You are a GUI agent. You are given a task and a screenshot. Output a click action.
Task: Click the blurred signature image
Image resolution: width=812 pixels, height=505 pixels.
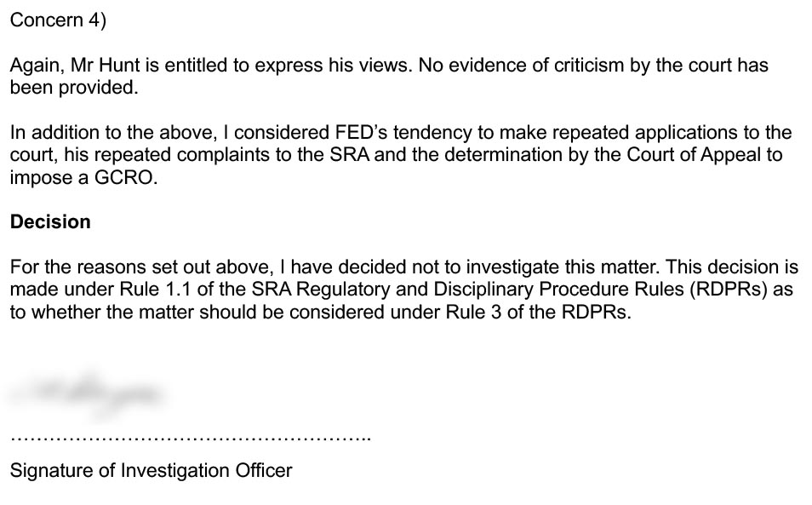click(87, 391)
